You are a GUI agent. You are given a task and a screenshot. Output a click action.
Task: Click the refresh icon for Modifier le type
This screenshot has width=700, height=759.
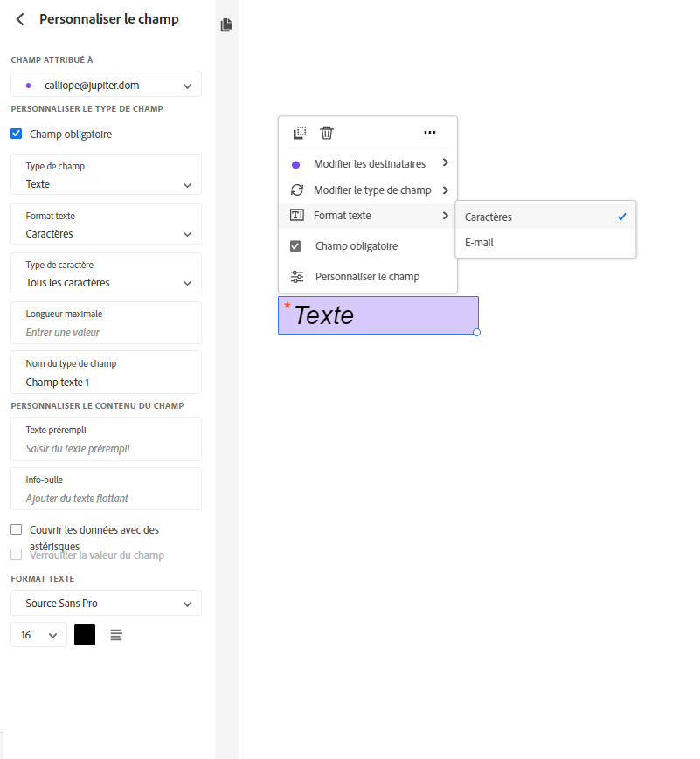(297, 190)
